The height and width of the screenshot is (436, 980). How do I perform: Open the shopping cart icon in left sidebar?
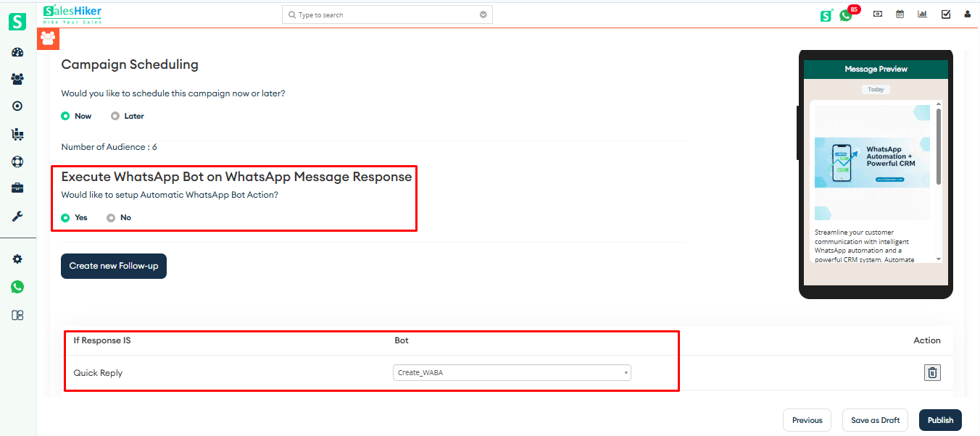[17, 134]
